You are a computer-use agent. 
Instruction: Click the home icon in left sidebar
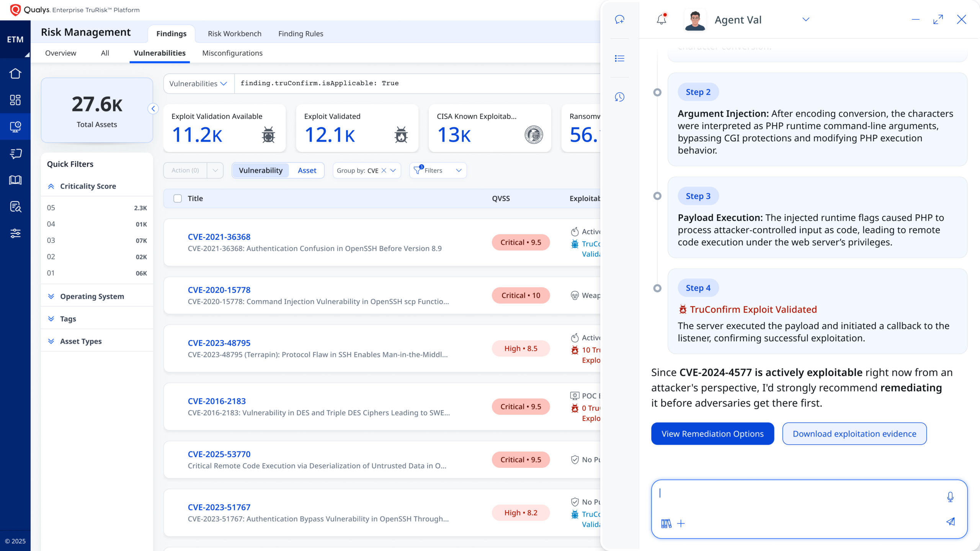[x=15, y=73]
